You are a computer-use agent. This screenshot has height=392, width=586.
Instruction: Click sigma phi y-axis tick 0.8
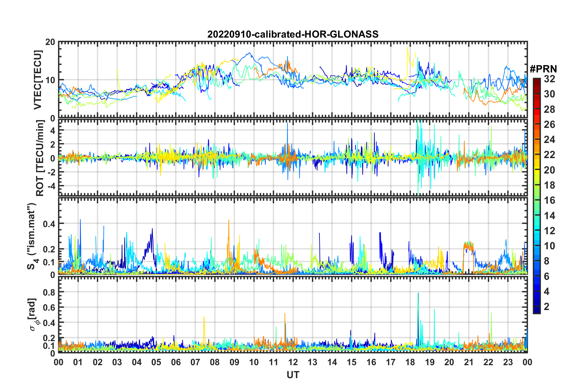(x=49, y=292)
